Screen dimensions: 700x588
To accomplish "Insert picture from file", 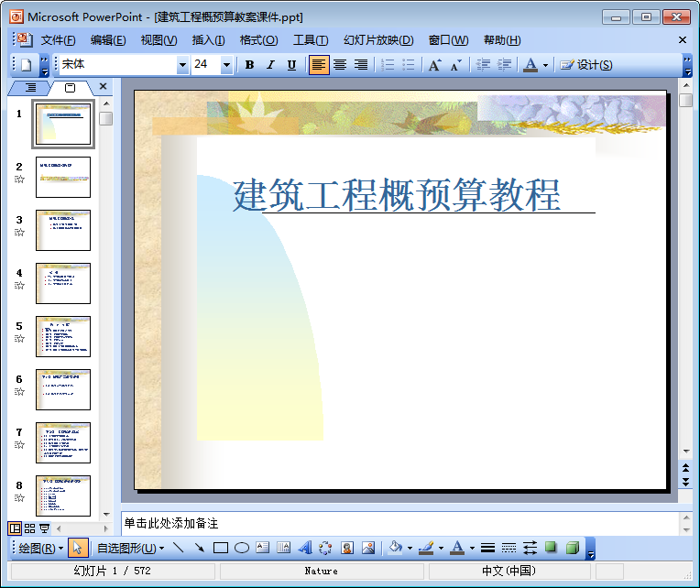I will point(368,548).
